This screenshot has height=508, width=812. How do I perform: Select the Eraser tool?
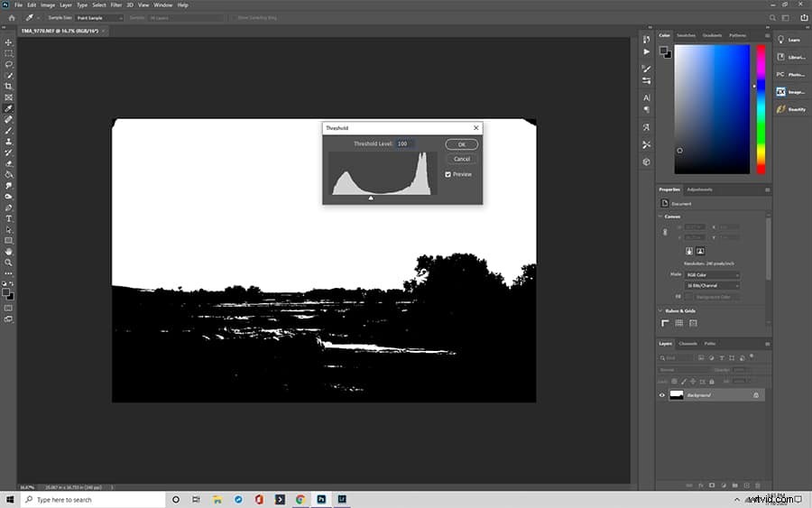(x=8, y=163)
